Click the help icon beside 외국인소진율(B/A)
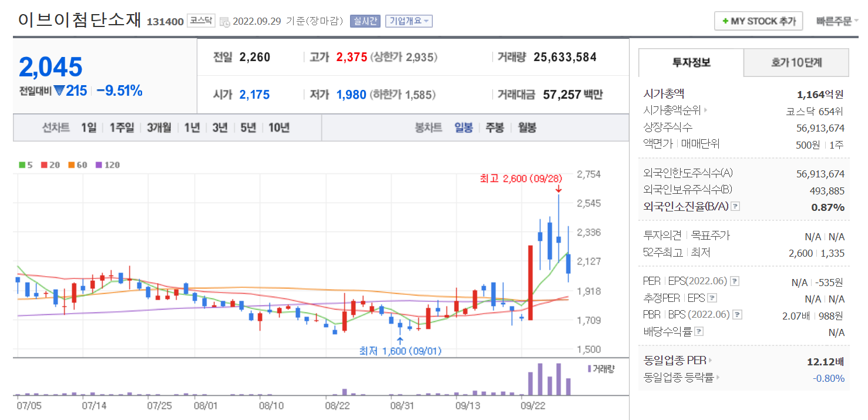The image size is (868, 420). coord(735,207)
